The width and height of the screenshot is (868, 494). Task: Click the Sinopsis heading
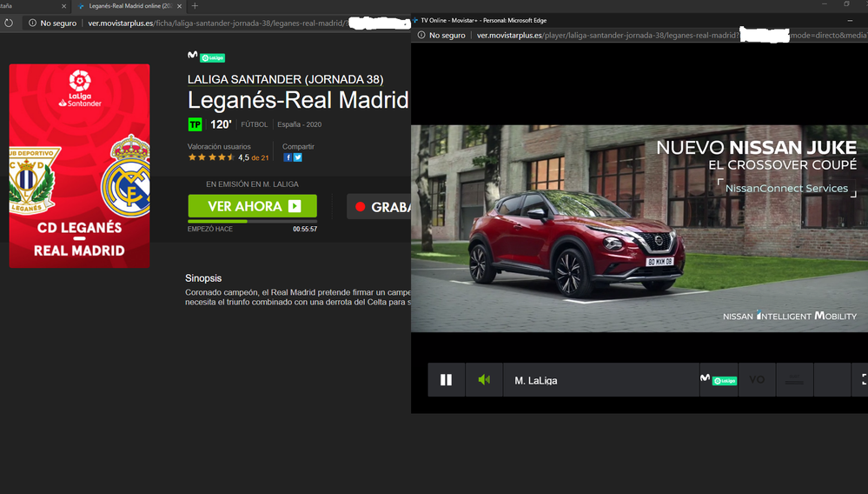[x=203, y=278]
